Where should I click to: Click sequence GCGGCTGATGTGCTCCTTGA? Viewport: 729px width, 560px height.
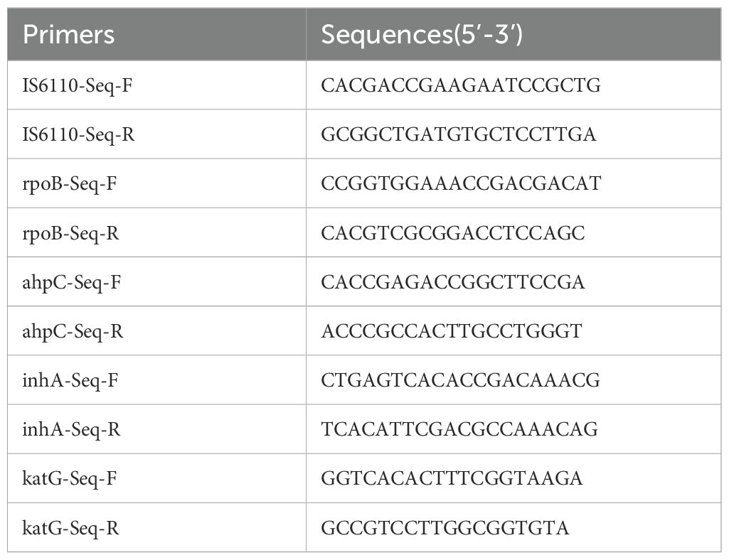coord(459,134)
